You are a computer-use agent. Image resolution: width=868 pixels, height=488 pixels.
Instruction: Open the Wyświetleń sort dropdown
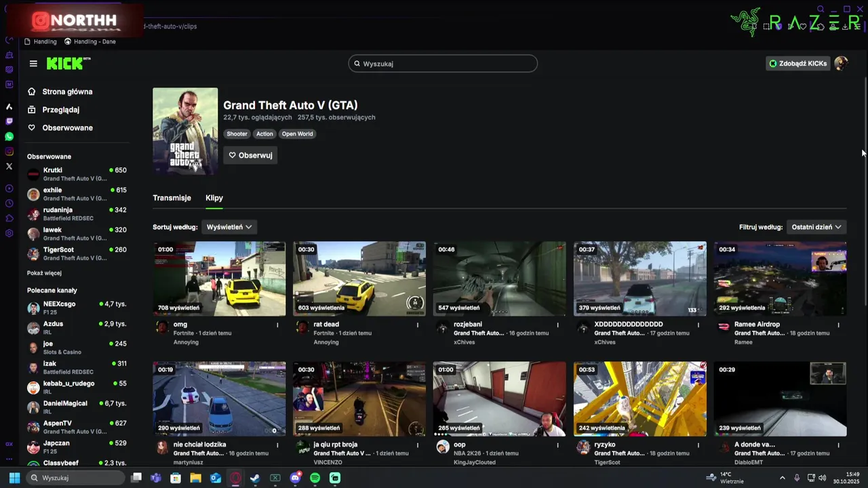click(229, 227)
